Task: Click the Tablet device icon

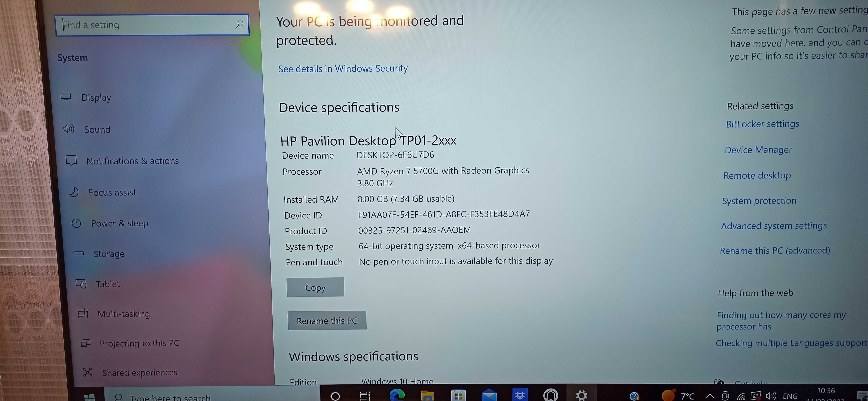Action: tap(81, 284)
